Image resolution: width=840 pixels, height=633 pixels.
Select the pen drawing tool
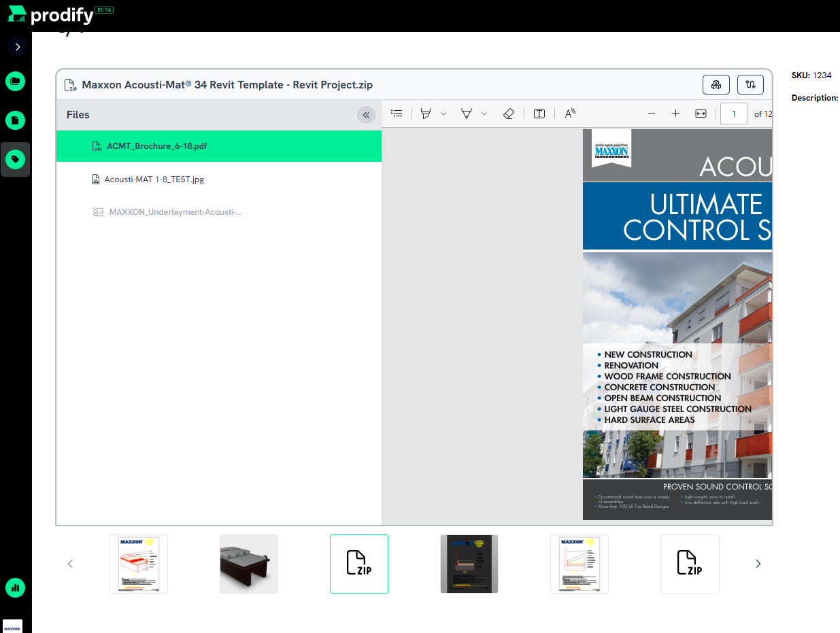pyautogui.click(x=467, y=114)
